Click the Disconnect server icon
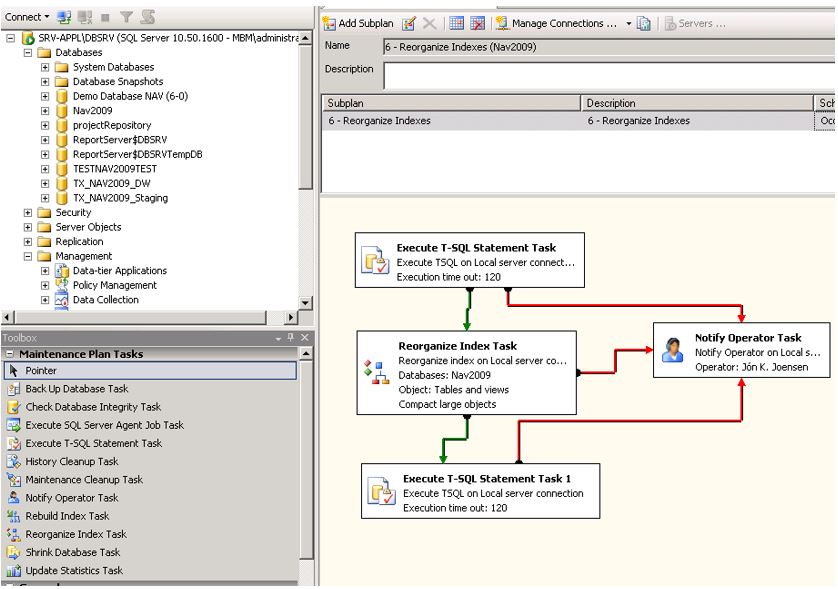838x589 pixels. (x=85, y=17)
